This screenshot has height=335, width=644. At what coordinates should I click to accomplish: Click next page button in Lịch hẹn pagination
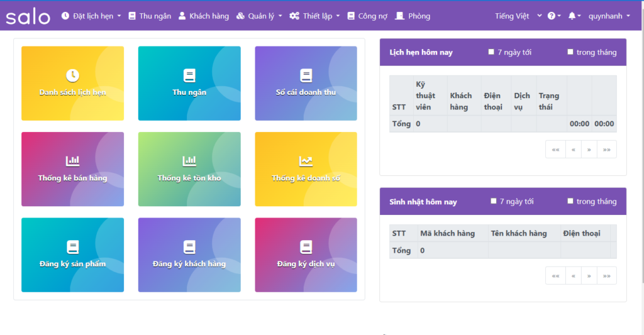pyautogui.click(x=589, y=150)
